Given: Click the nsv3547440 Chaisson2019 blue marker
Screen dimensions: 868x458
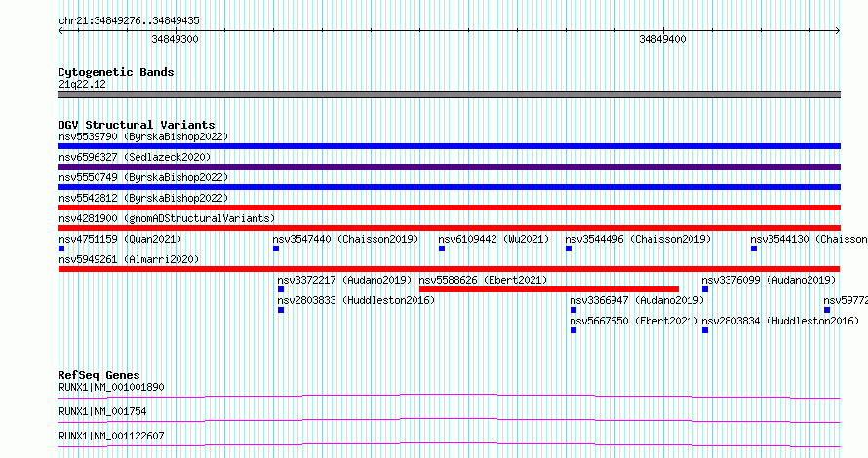Looking at the screenshot, I should point(276,248).
